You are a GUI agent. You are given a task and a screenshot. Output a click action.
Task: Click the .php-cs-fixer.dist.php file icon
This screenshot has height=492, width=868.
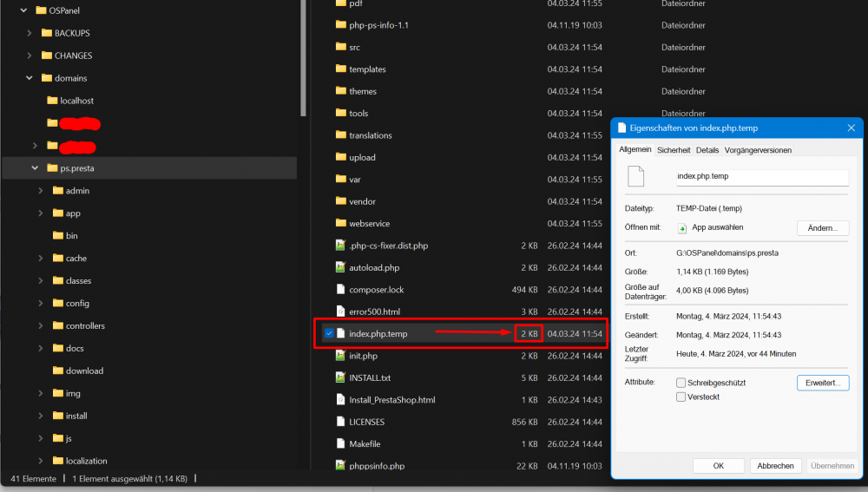[x=340, y=246]
